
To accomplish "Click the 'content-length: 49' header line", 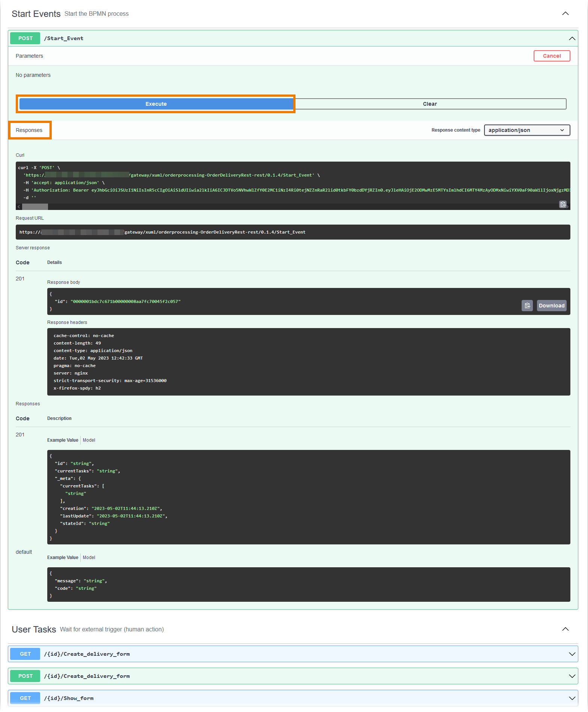I will [x=77, y=343].
